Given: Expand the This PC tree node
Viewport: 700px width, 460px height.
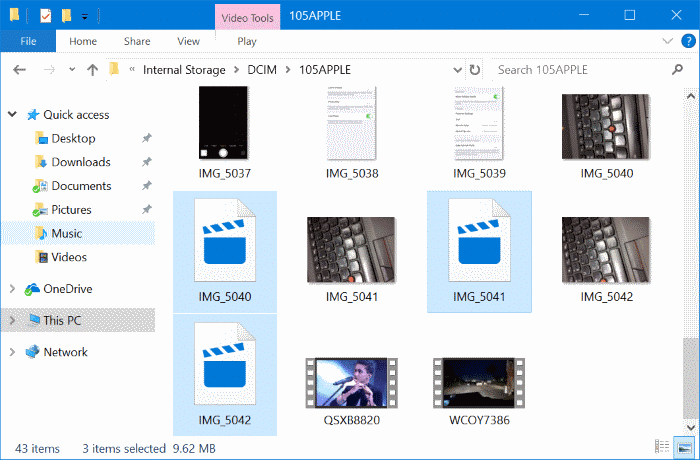Looking at the screenshot, I should tap(12, 320).
